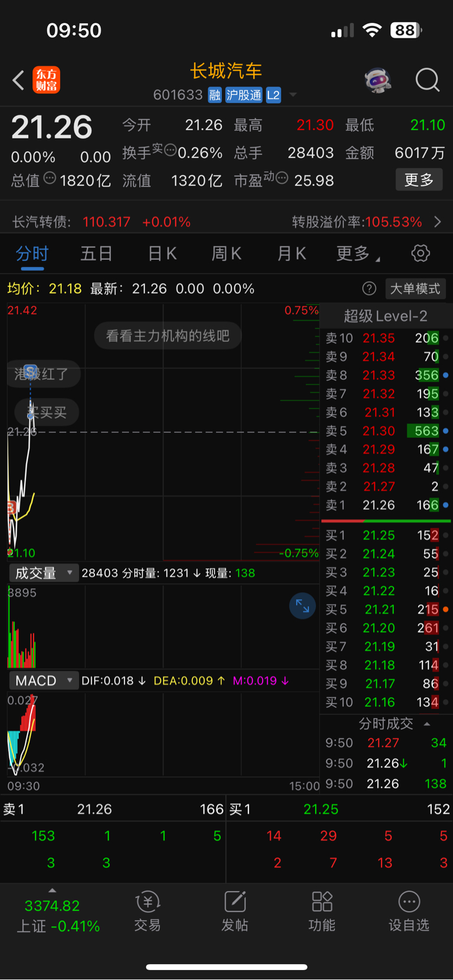Switch to 周K tab
This screenshot has width=453, height=980.
[x=226, y=253]
